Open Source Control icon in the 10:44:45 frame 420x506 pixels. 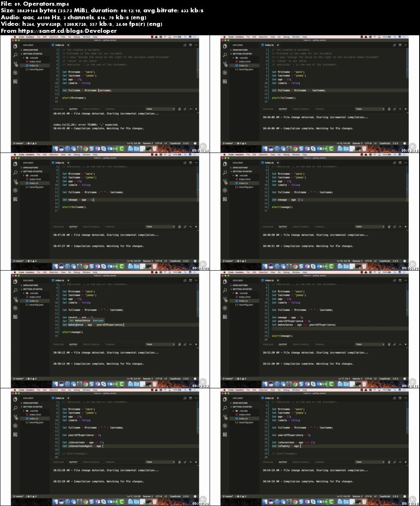click(16, 64)
